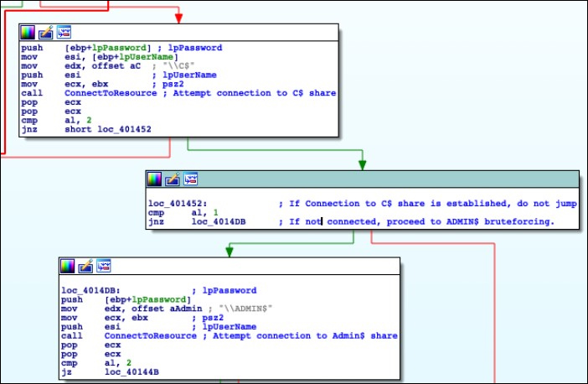Click ConnectToResource call for C$ share
The image size is (588, 384).
click(x=111, y=93)
